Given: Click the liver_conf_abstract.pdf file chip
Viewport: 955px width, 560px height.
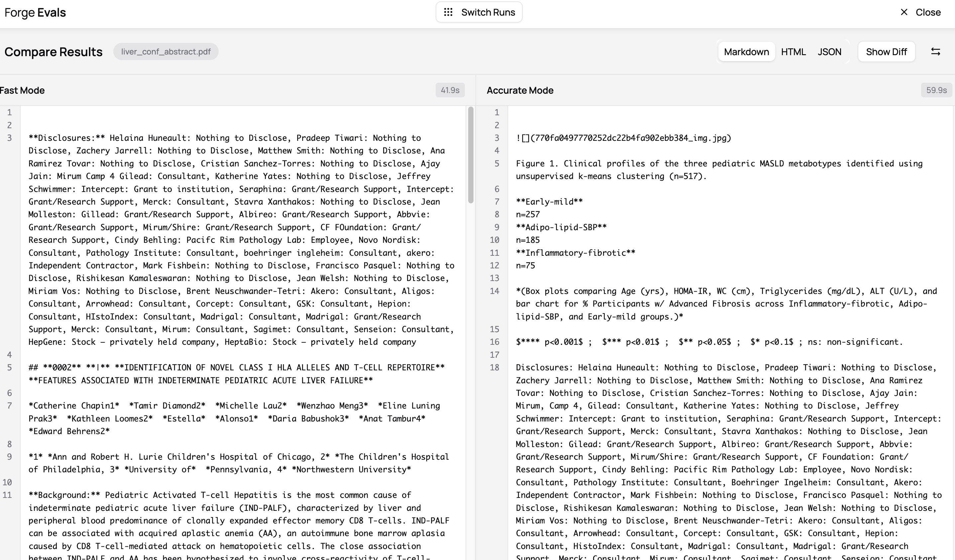Looking at the screenshot, I should 165,51.
